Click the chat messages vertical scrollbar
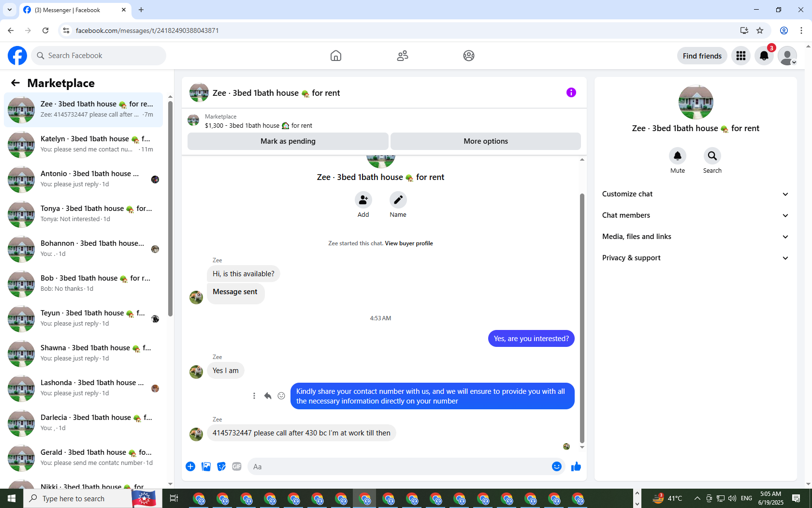812x508 pixels. point(582,318)
